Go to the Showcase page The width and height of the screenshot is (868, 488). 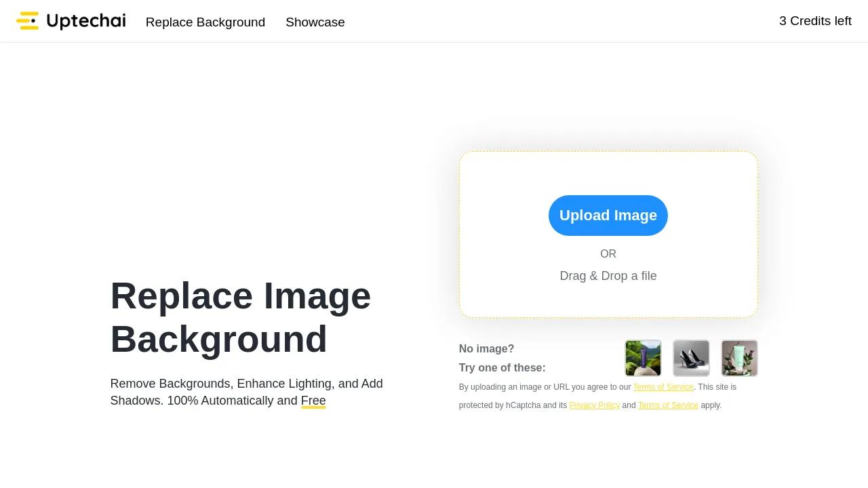click(x=315, y=22)
